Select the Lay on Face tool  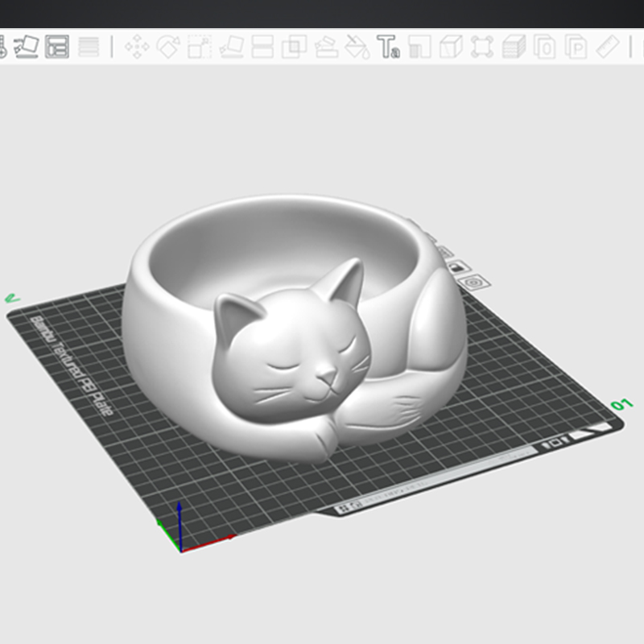point(231,47)
